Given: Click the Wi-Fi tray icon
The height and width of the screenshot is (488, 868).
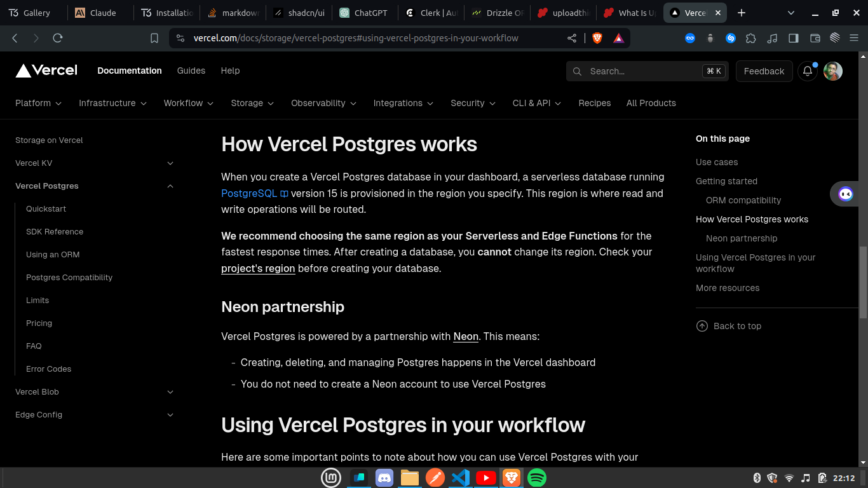Looking at the screenshot, I should (x=789, y=478).
